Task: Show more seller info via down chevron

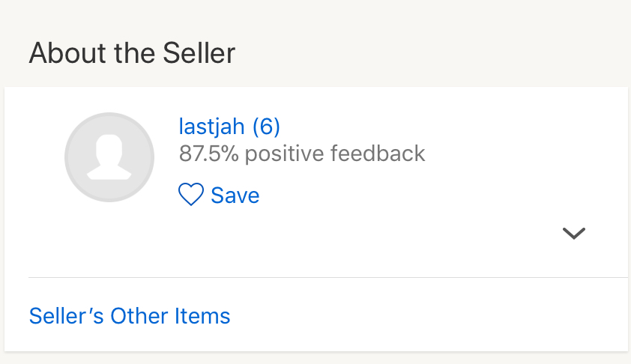Action: (x=574, y=233)
